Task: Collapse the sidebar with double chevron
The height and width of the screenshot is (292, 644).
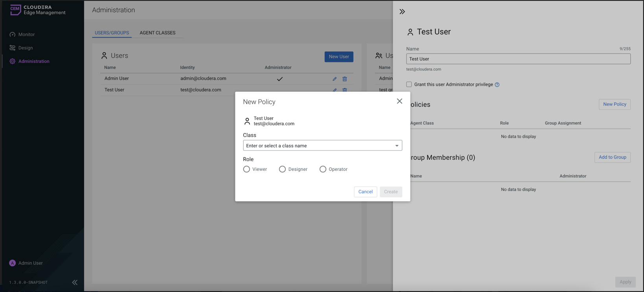Action: click(x=75, y=282)
